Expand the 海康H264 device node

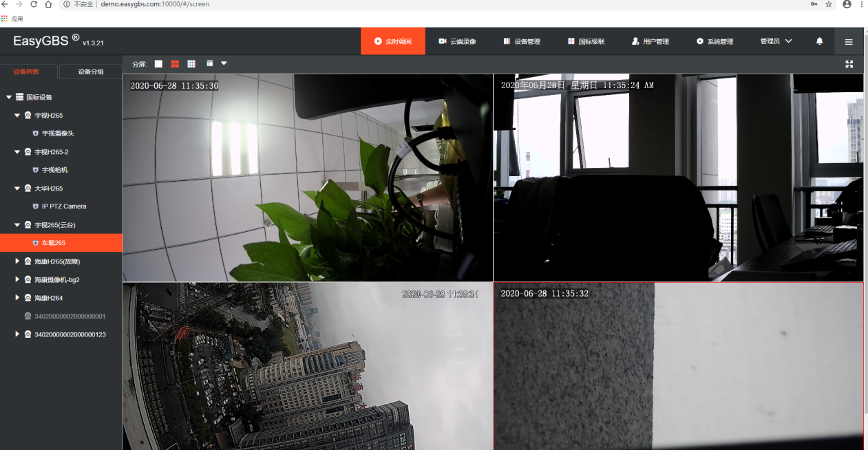[x=17, y=297]
